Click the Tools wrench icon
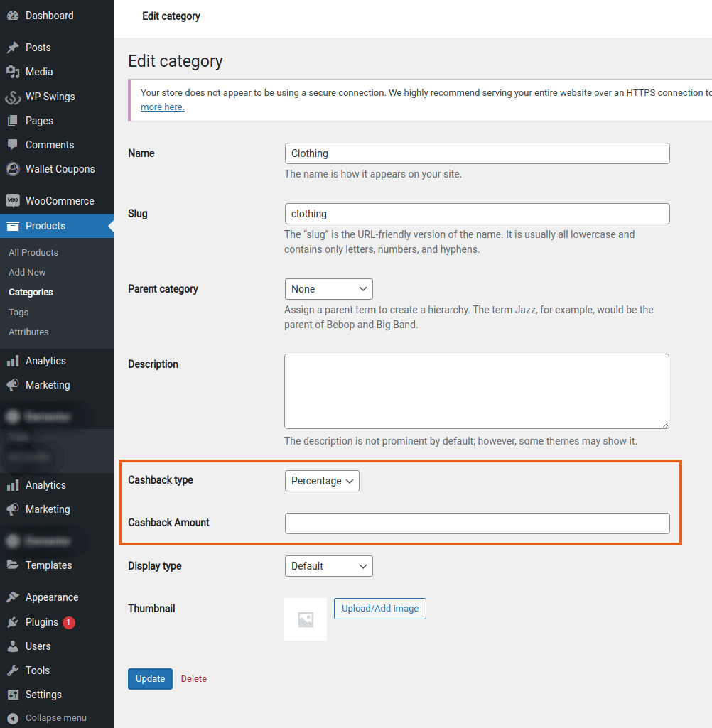Screen dimensions: 712x728 (x=13, y=670)
